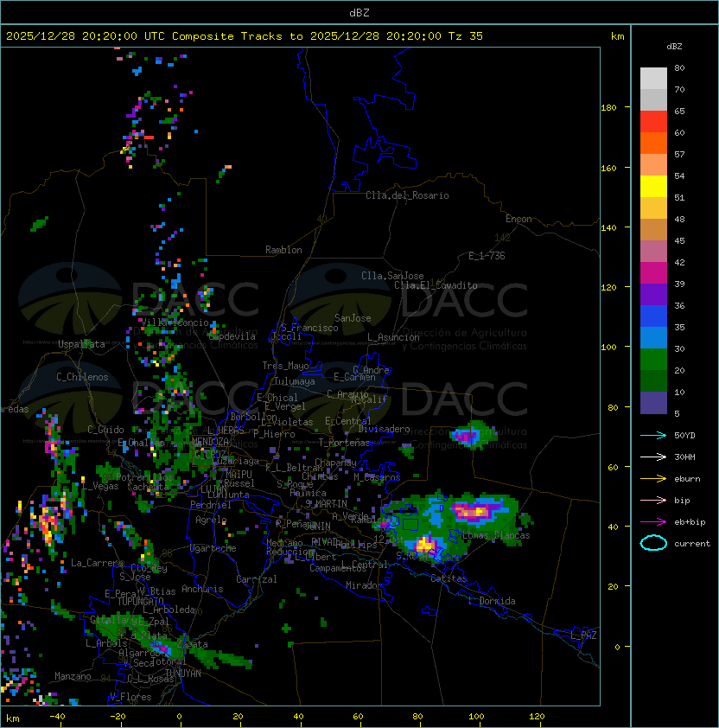719x728 pixels.
Task: Click the cyan 50YD arrow in legend
Action: point(653,435)
